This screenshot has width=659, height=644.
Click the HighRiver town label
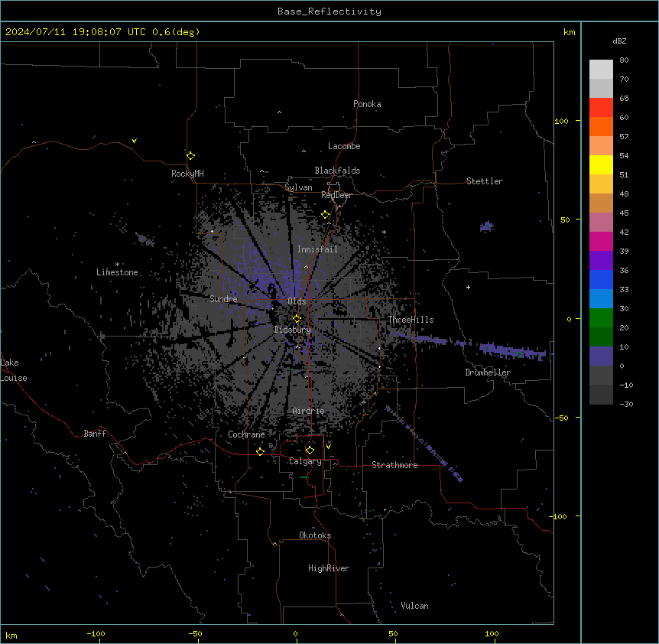coord(329,568)
